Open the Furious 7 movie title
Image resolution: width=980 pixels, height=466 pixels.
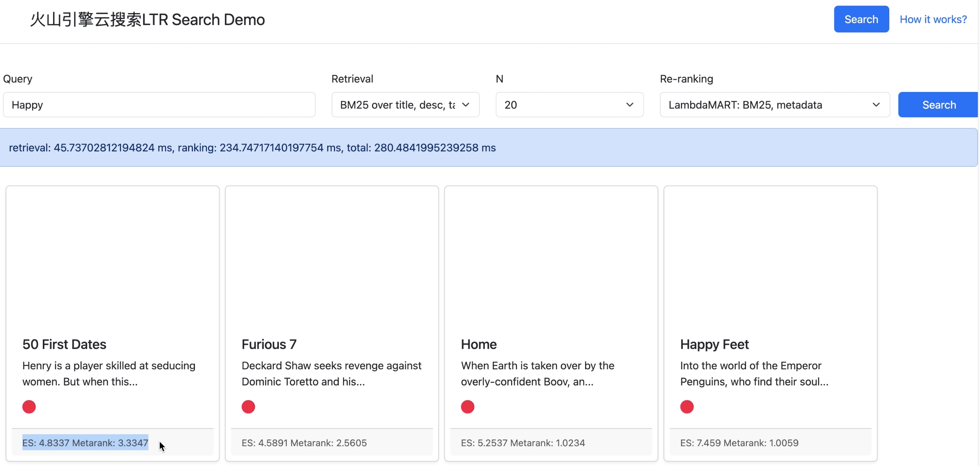click(x=269, y=344)
